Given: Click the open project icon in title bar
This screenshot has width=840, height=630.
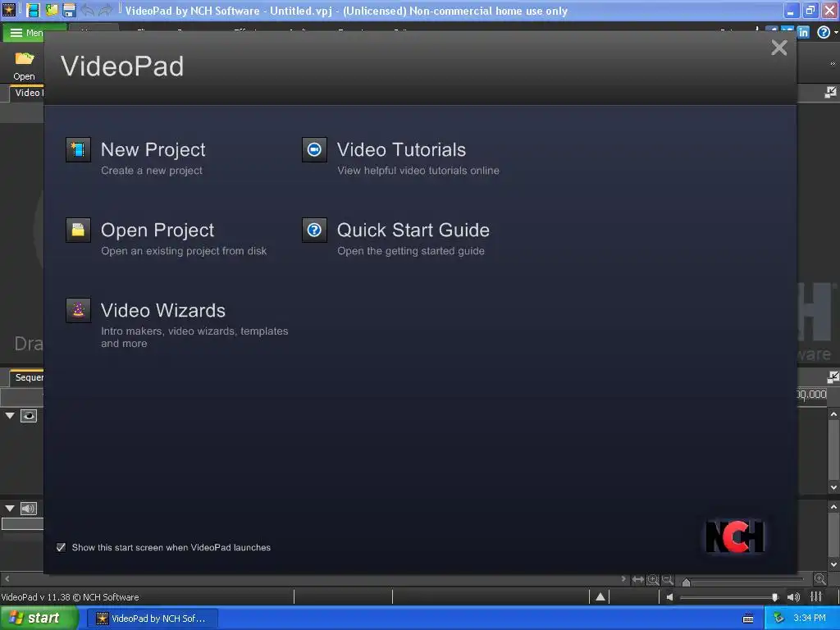Looking at the screenshot, I should 52,10.
